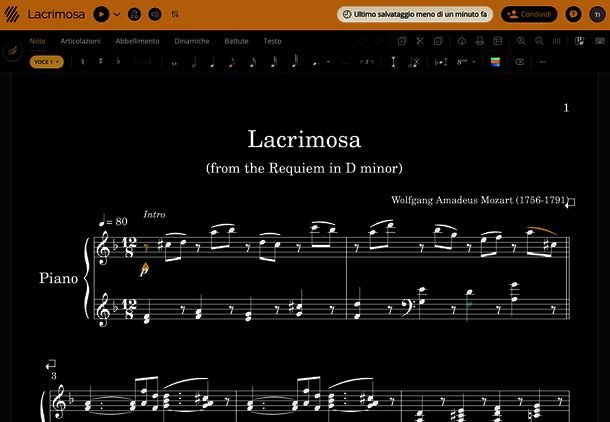610x422 pixels.
Task: Click the transpose notes icon
Action: (441, 62)
